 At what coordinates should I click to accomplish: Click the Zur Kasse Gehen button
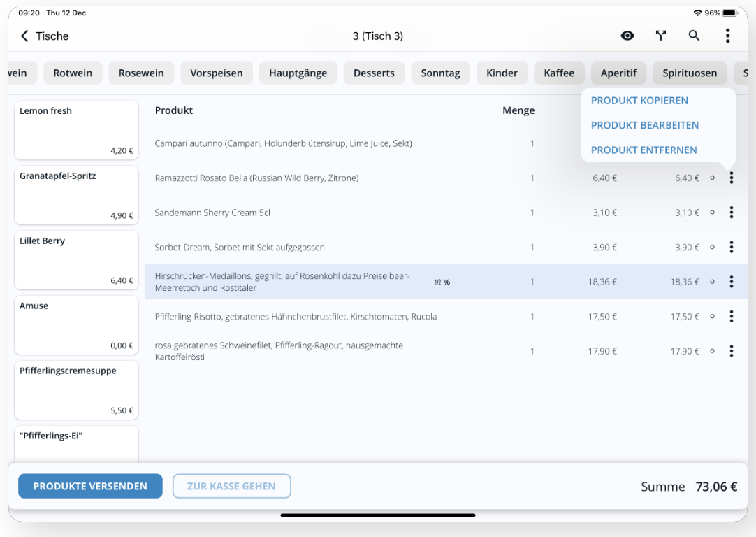231,486
